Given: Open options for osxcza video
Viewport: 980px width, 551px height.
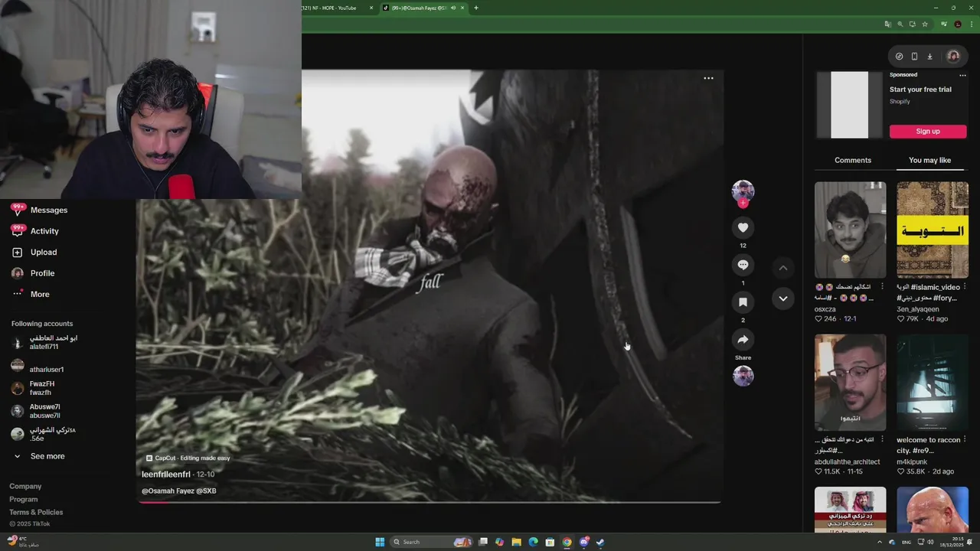Looking at the screenshot, I should [882, 287].
